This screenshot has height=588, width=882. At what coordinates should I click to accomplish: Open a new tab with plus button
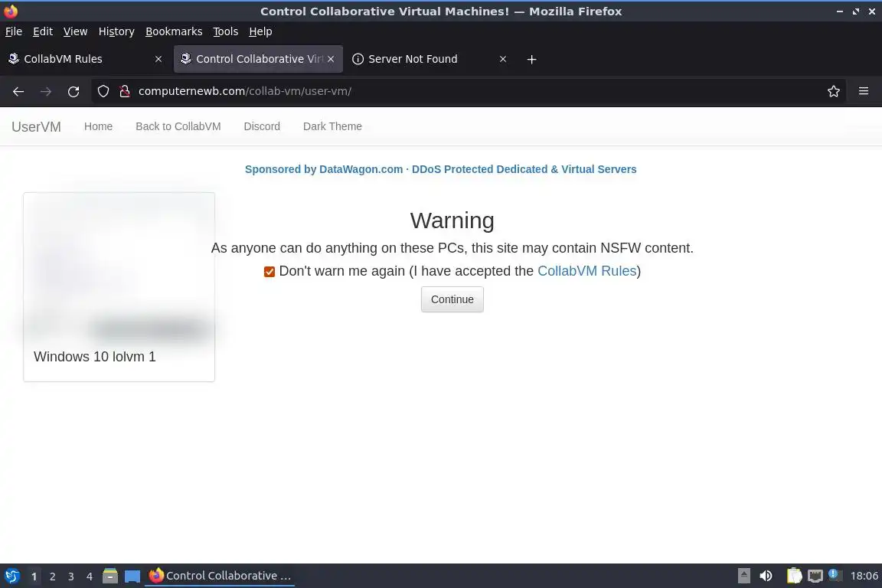click(x=531, y=59)
